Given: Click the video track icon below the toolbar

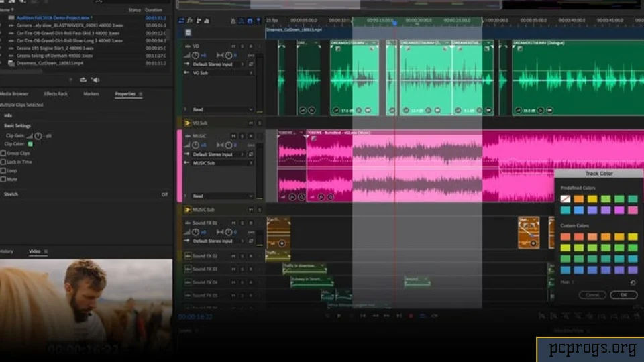Looking at the screenshot, I should [x=188, y=32].
